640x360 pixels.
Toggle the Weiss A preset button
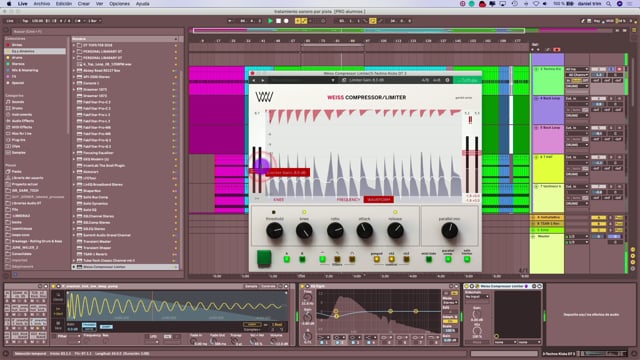tap(287, 259)
